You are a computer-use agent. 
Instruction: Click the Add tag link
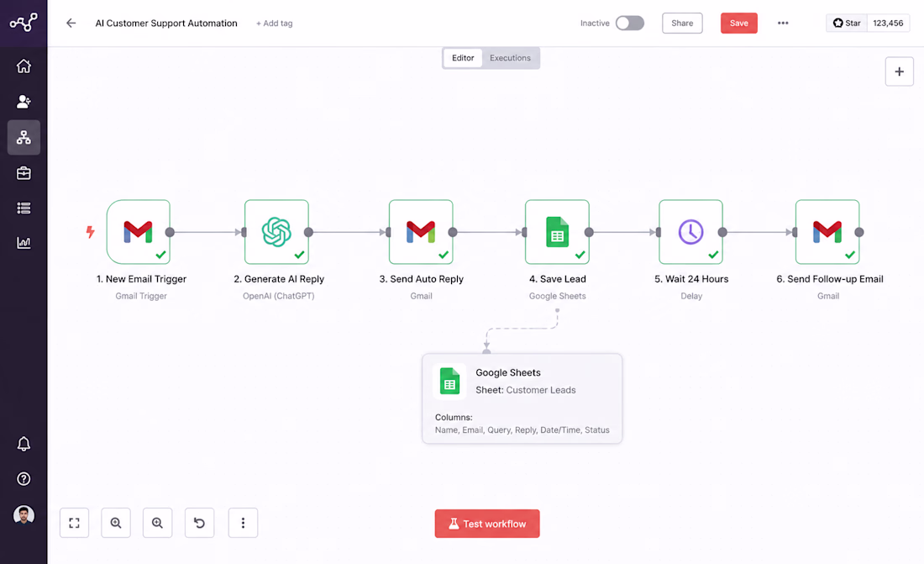pyautogui.click(x=275, y=24)
